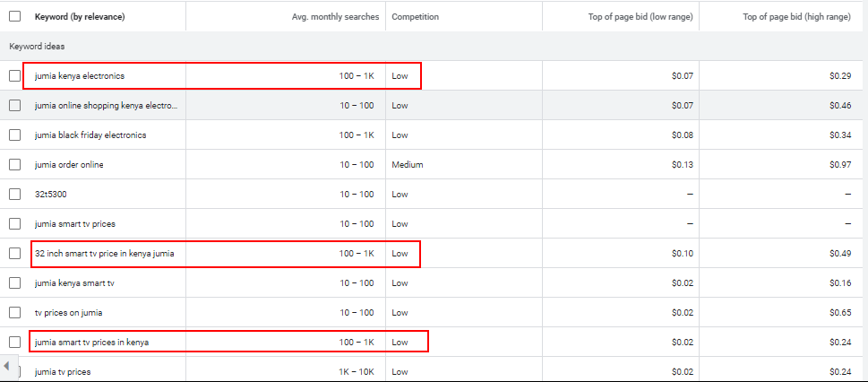Check the tv prices on jumia box
The height and width of the screenshot is (382, 868).
15,313
